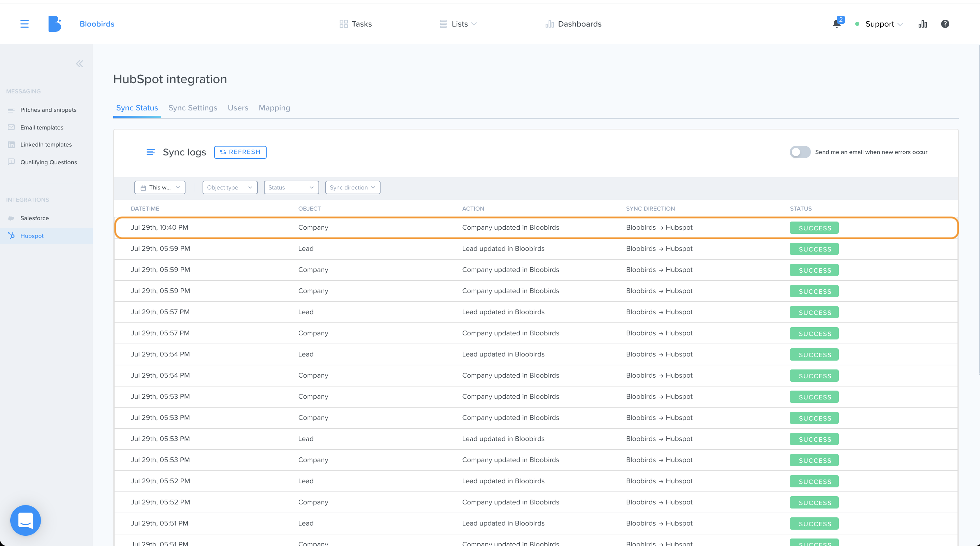
Task: Click the Email templates envelope icon
Action: coord(11,127)
